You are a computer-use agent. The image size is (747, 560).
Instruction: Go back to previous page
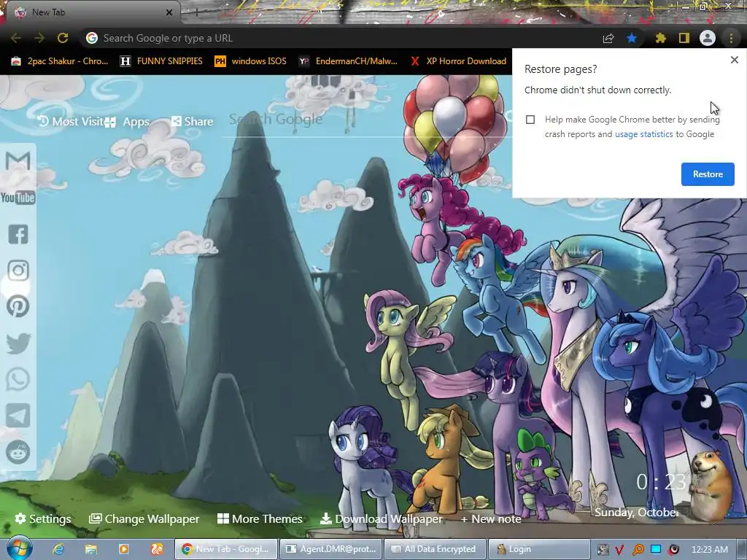16,38
